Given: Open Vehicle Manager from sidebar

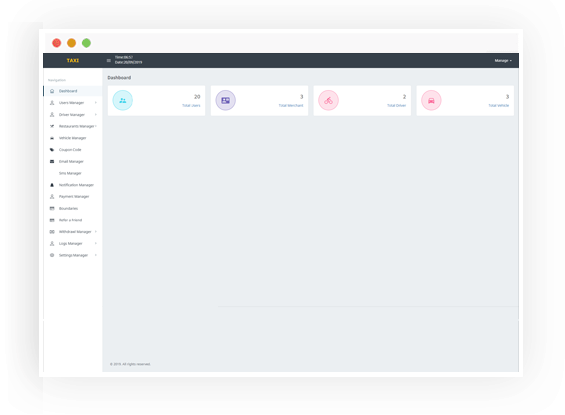Looking at the screenshot, I should click(x=73, y=138).
